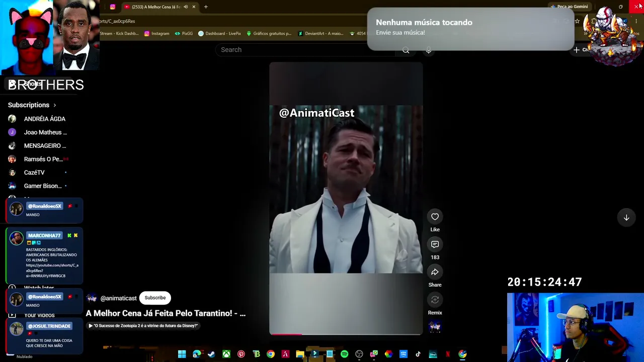The image size is (644, 362).
Task: Click the YouTube search magnifier icon
Action: [406, 50]
